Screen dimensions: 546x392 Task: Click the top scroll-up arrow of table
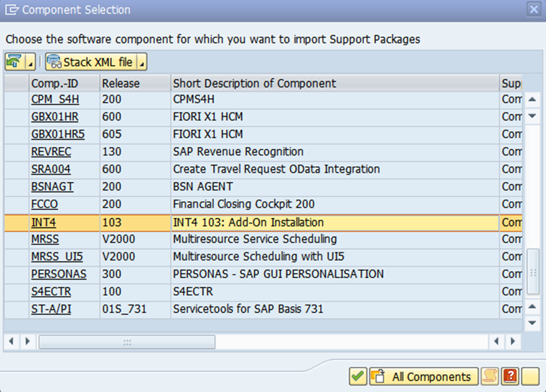point(532,100)
